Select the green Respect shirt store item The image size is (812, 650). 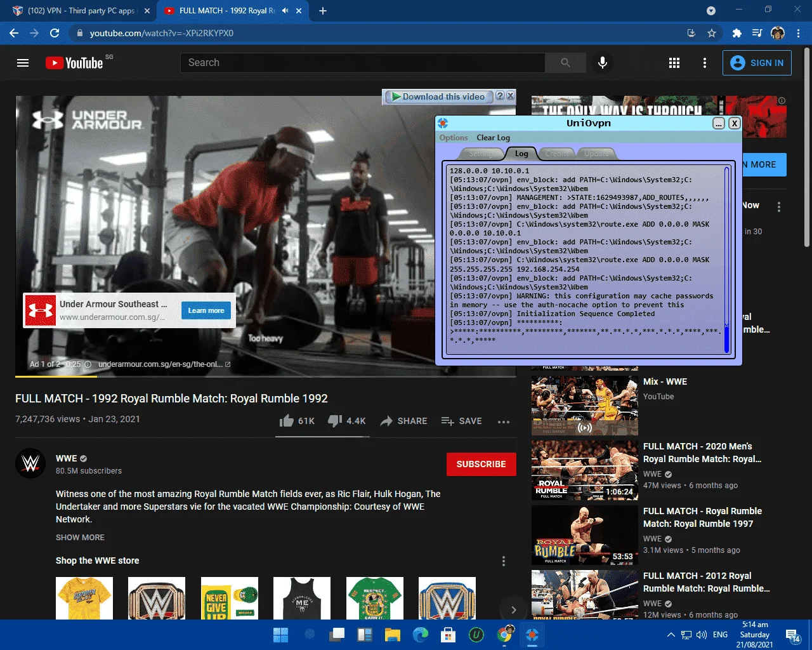375,598
